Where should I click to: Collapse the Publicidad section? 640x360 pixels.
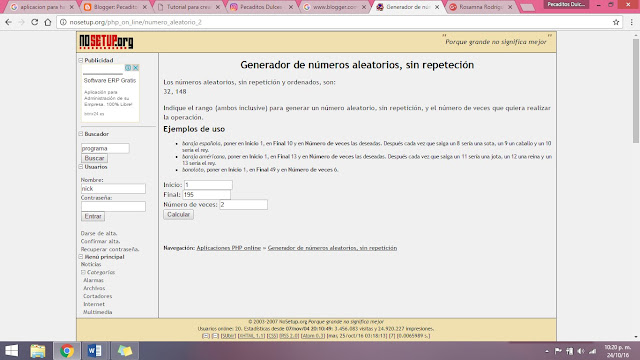81,60
